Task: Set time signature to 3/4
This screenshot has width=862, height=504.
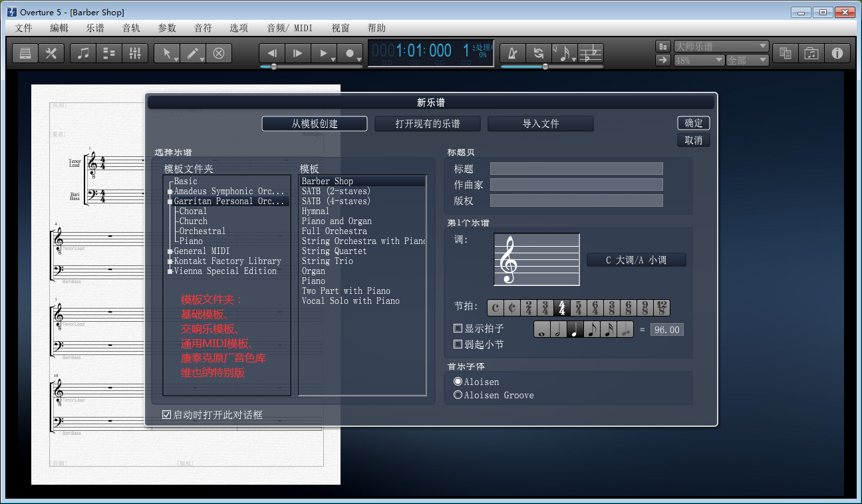Action: 545,308
